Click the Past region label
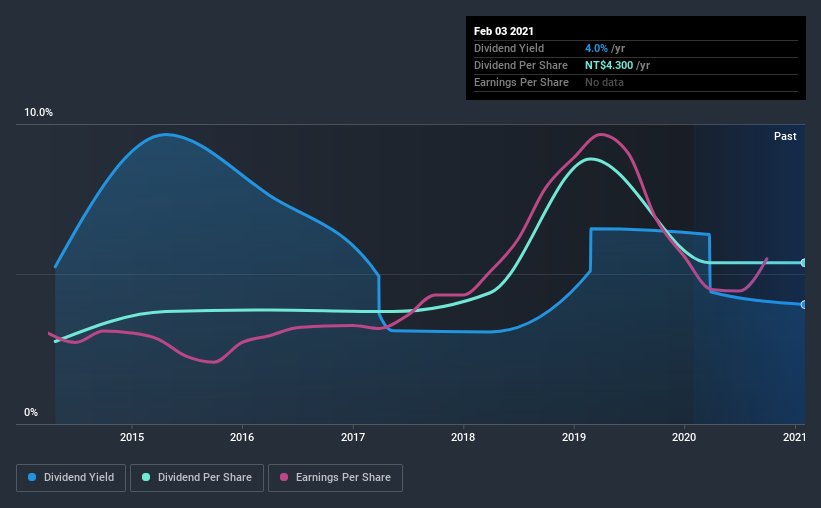The height and width of the screenshot is (508, 821). point(785,136)
